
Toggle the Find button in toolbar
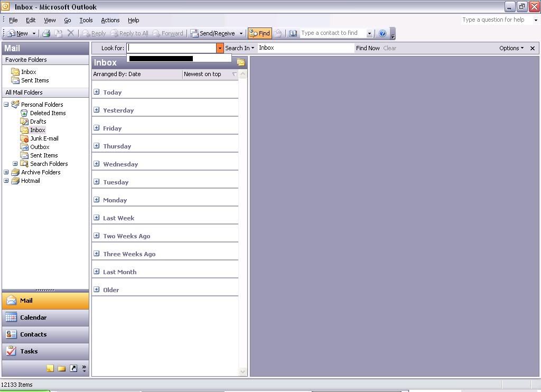[x=259, y=33]
